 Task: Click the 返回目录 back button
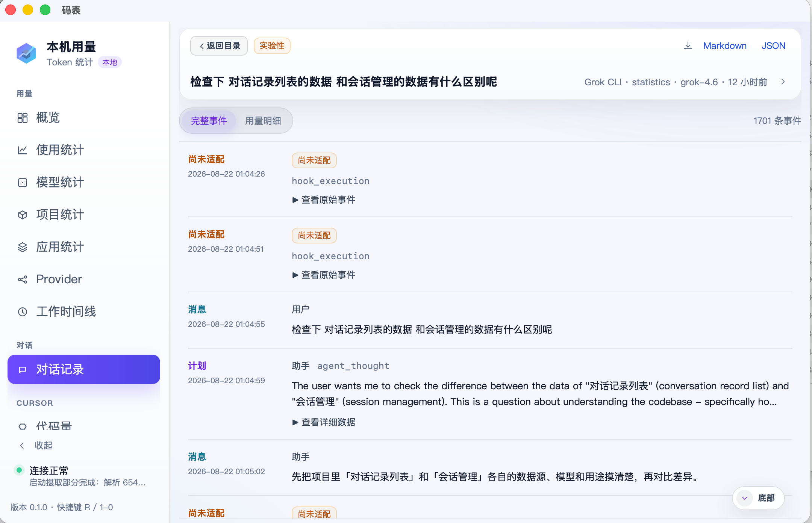point(219,46)
